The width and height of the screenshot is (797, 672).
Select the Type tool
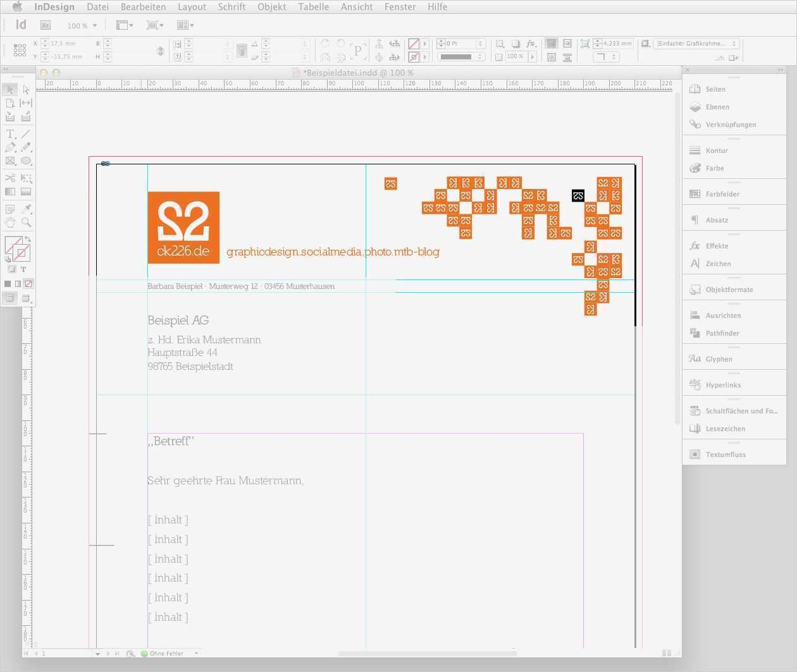[10, 133]
